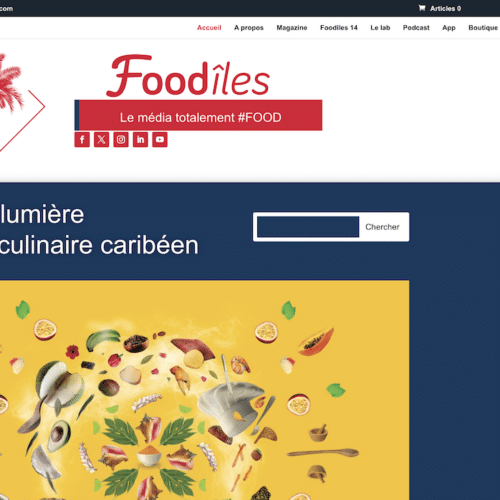Open the LinkedIn social icon

[140, 139]
